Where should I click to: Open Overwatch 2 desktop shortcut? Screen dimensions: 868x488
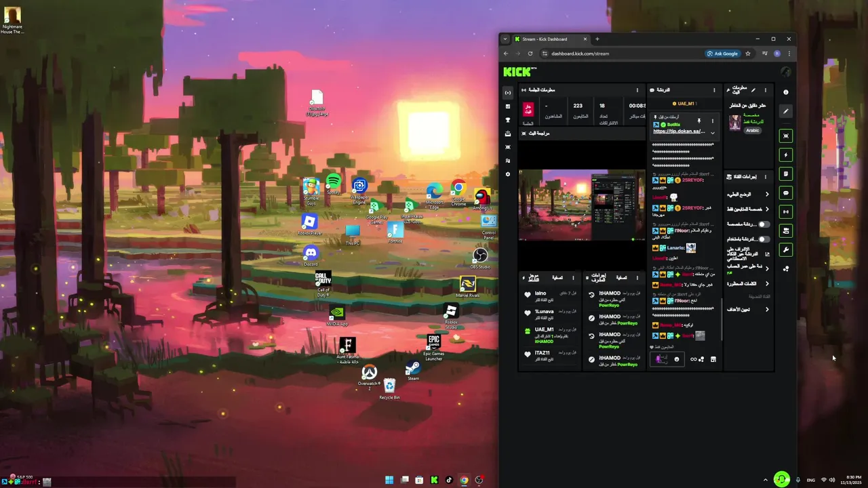(370, 377)
